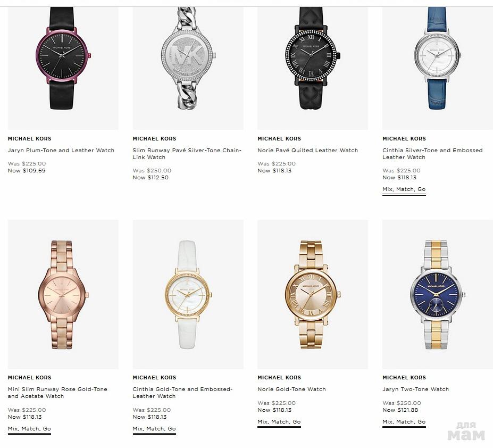The image size is (493, 448).
Task: Open the Jaryn Two-Tone watch image
Action: (437, 294)
